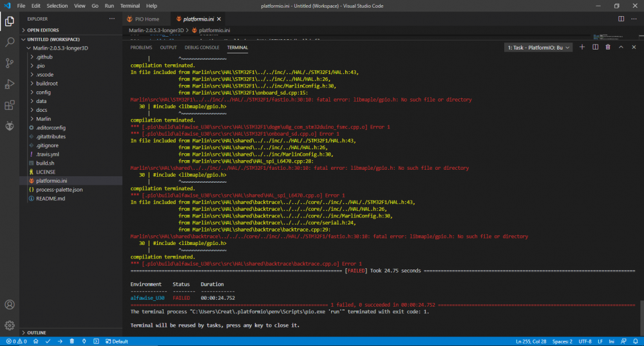Click PlatformIO Upload arrow in status bar
This screenshot has width=644, height=346.
click(x=60, y=341)
